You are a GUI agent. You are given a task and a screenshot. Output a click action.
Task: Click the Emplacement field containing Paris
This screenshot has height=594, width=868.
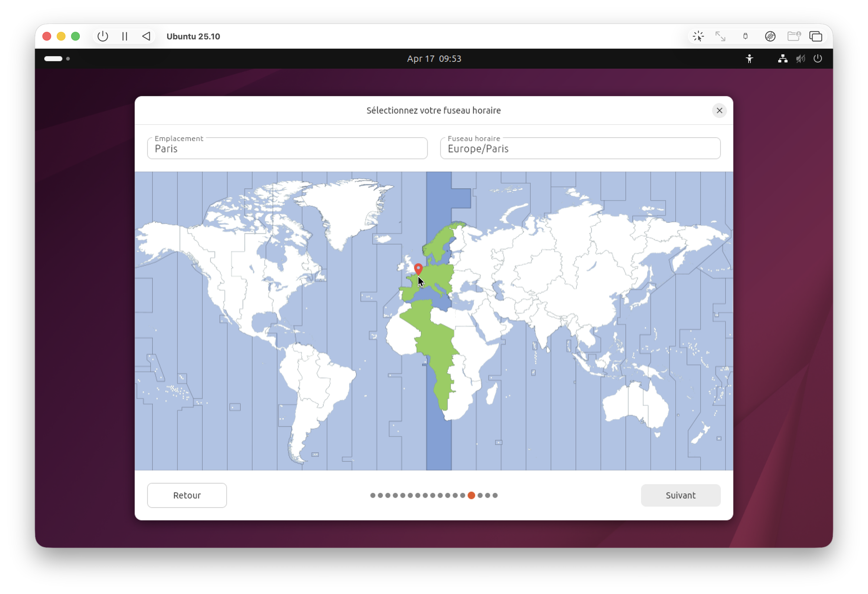287,148
